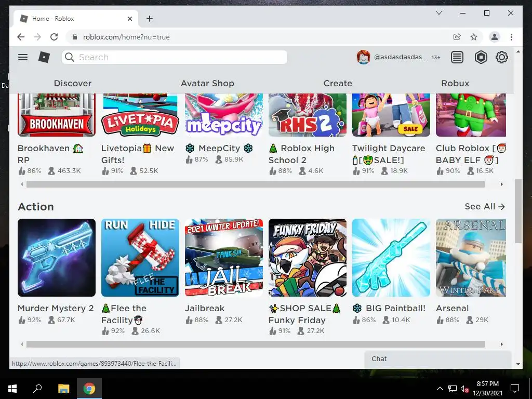Screen dimensions: 532x399
Task: Open Chrome three-dot menu
Action: (x=511, y=37)
